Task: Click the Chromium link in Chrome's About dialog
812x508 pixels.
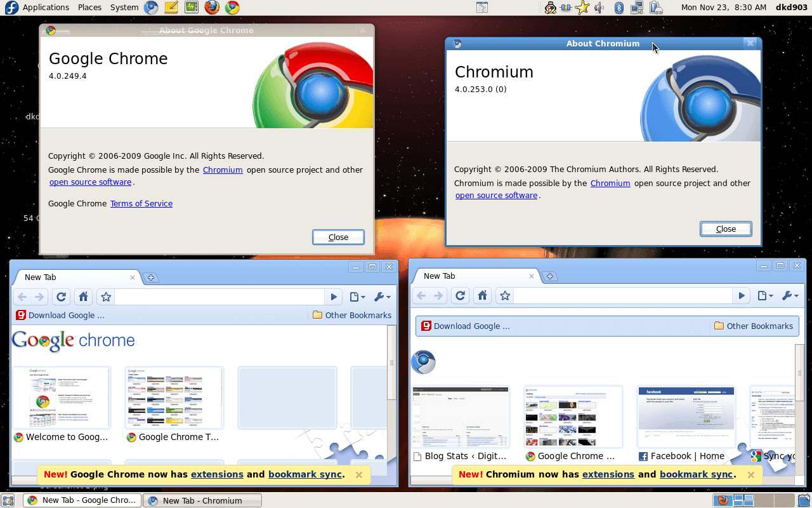Action: (x=223, y=170)
